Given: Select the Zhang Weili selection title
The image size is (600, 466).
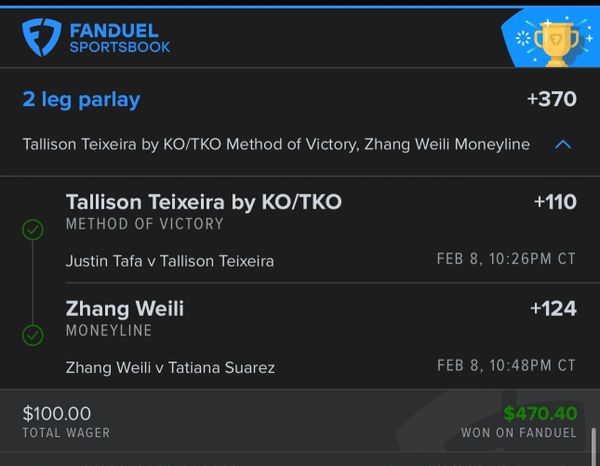Looking at the screenshot, I should pos(125,308).
